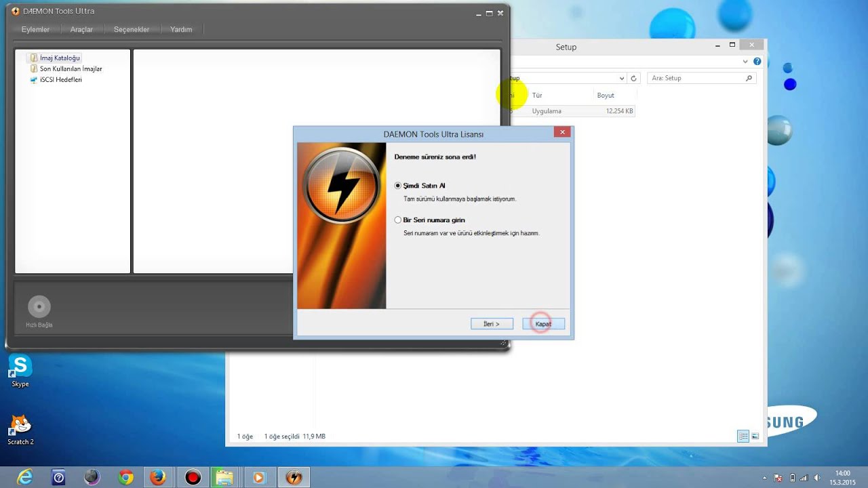The width and height of the screenshot is (868, 488).
Task: Open Google Chrome from the taskbar
Action: coord(125,478)
